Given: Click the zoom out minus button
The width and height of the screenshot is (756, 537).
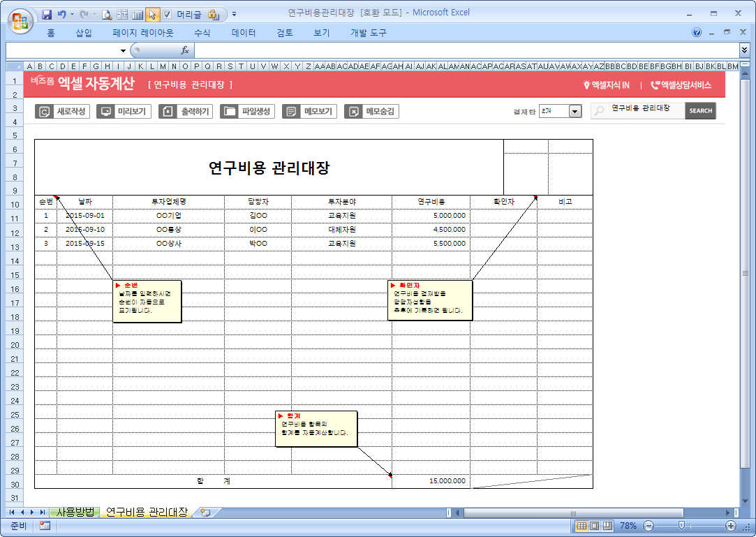Looking at the screenshot, I should pos(649,526).
